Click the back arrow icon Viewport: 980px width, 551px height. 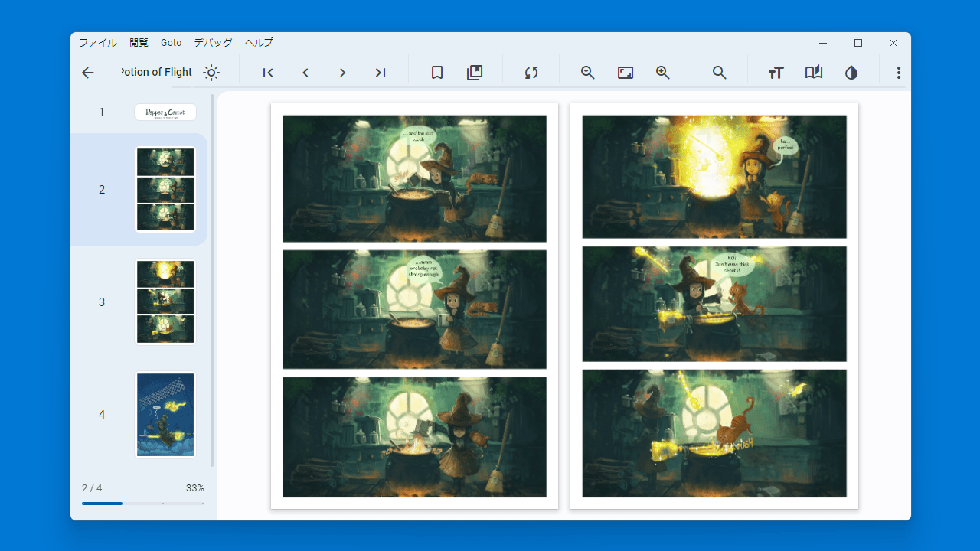point(88,73)
